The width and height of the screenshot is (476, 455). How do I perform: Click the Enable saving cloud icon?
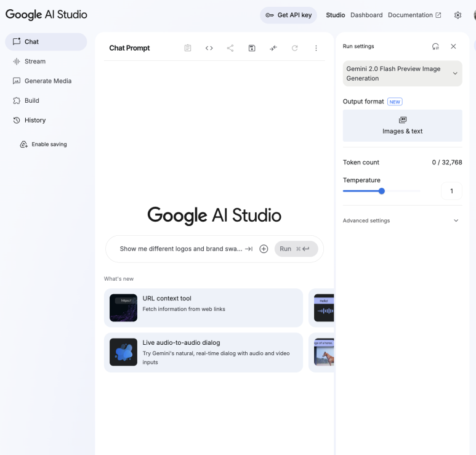click(23, 145)
